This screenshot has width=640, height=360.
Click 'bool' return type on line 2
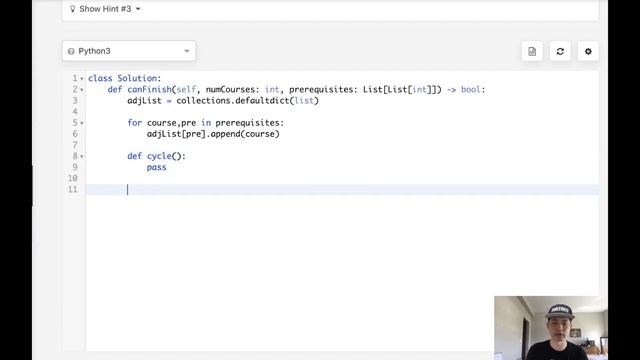coord(471,89)
